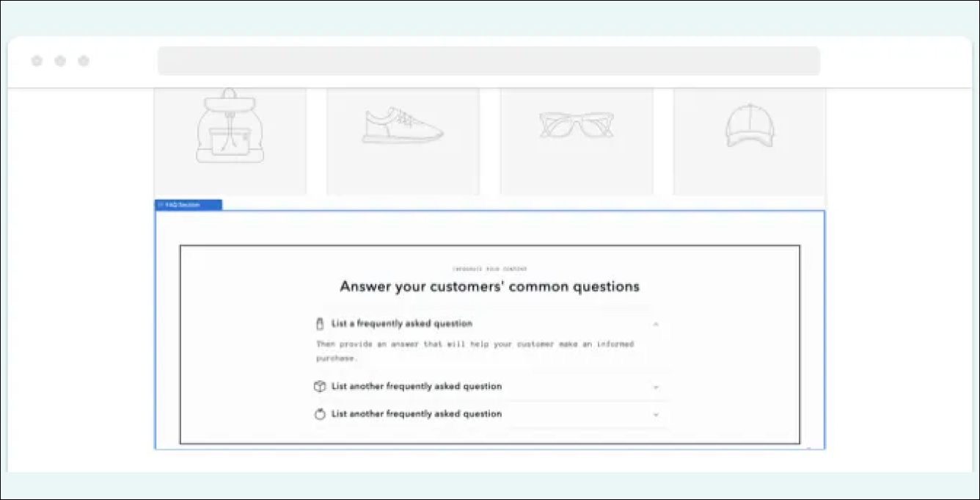Screen dimensions: 980x500
Task: Click the first gray dot in the browser bar
Action: click(x=37, y=61)
